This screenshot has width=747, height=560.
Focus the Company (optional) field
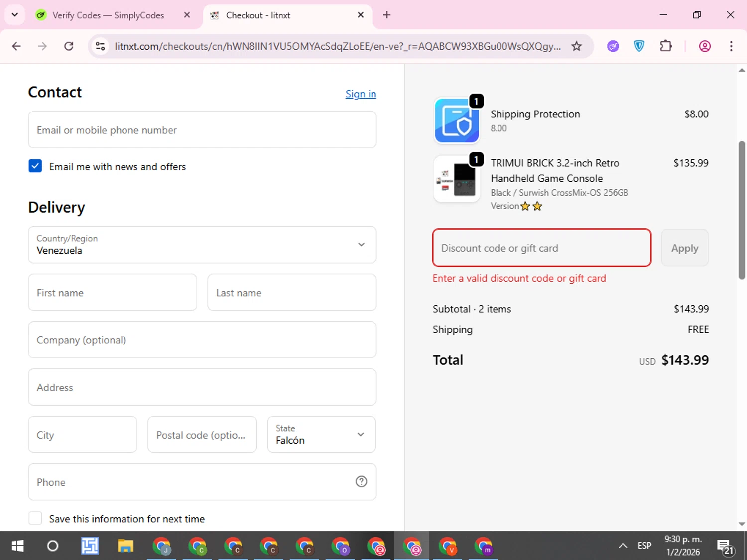pyautogui.click(x=202, y=339)
